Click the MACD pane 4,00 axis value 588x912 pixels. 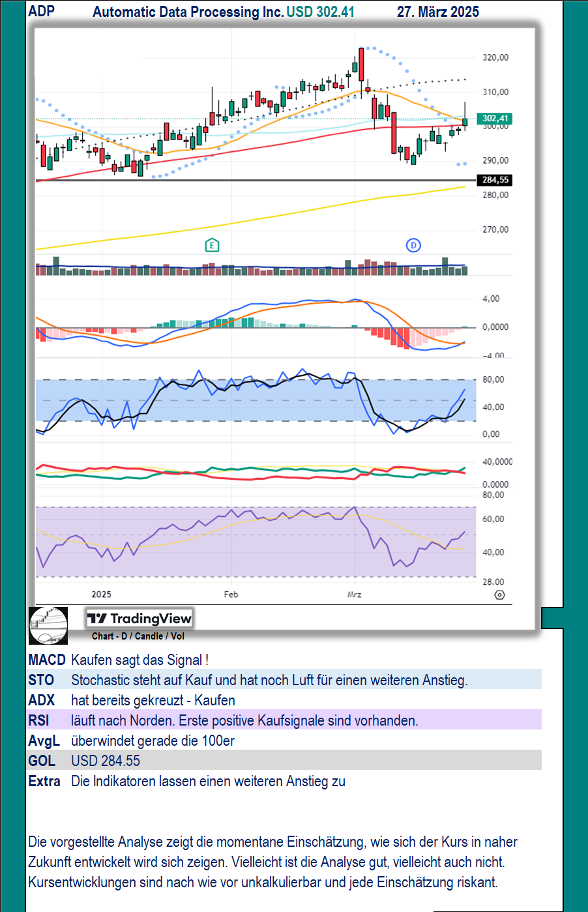491,299
